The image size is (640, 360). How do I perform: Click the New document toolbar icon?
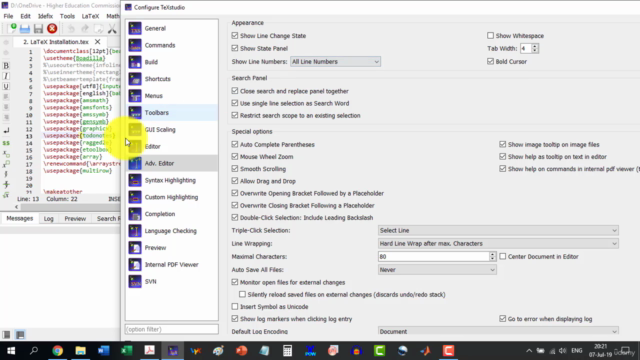tap(12, 28)
